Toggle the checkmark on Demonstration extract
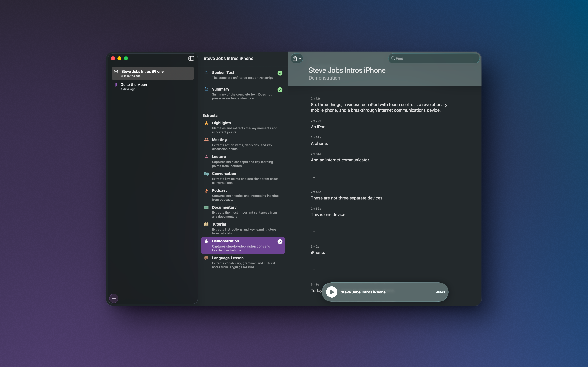The width and height of the screenshot is (588, 367). pyautogui.click(x=280, y=242)
